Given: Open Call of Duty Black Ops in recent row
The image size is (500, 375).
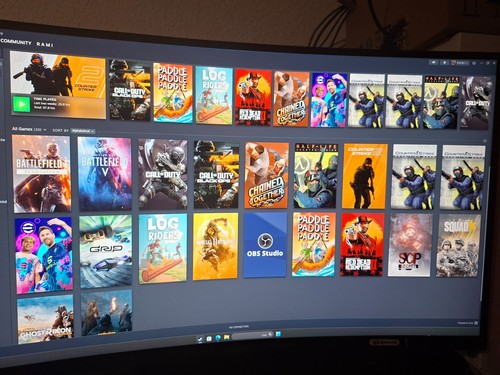Looking at the screenshot, I should [130, 90].
